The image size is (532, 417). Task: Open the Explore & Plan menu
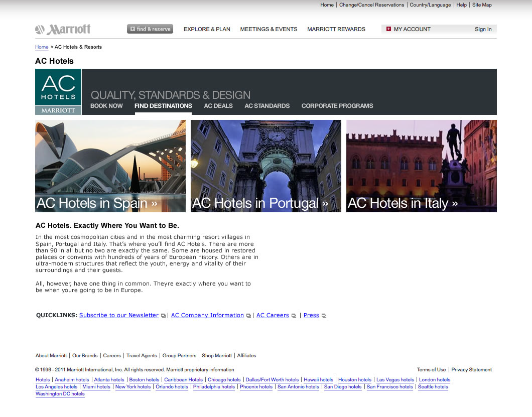click(207, 29)
